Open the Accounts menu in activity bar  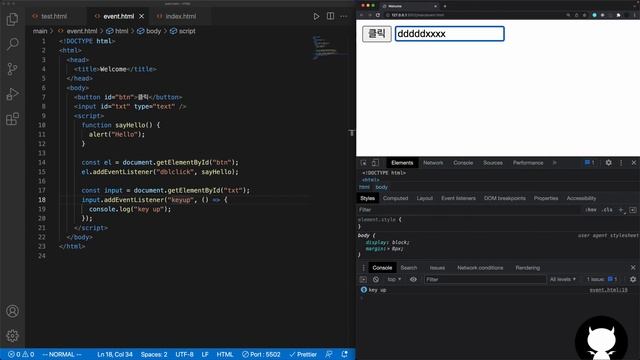[12, 311]
